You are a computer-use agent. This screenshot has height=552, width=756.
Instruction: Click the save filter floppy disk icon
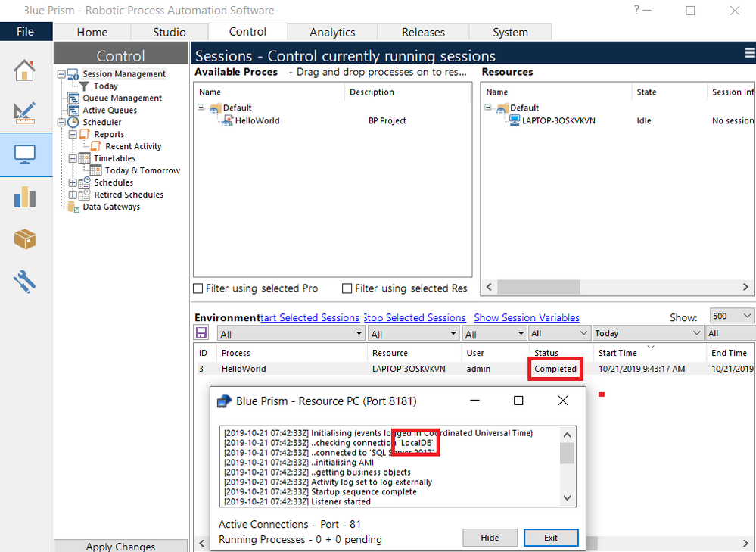(201, 332)
